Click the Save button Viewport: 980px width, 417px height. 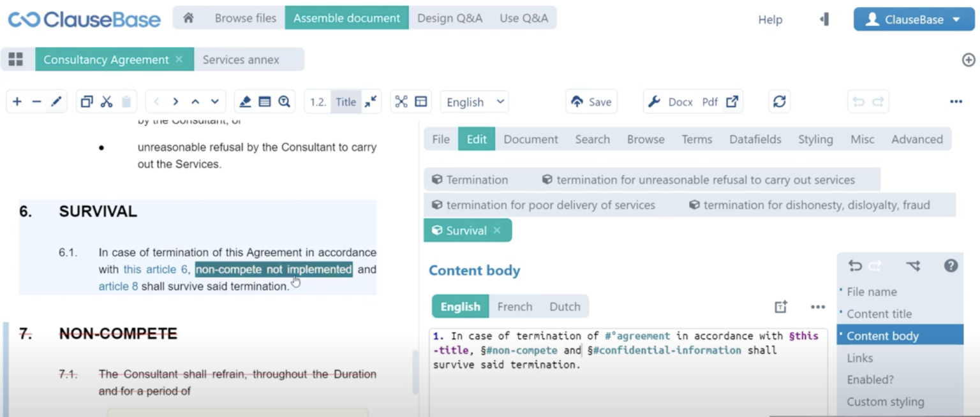point(591,102)
